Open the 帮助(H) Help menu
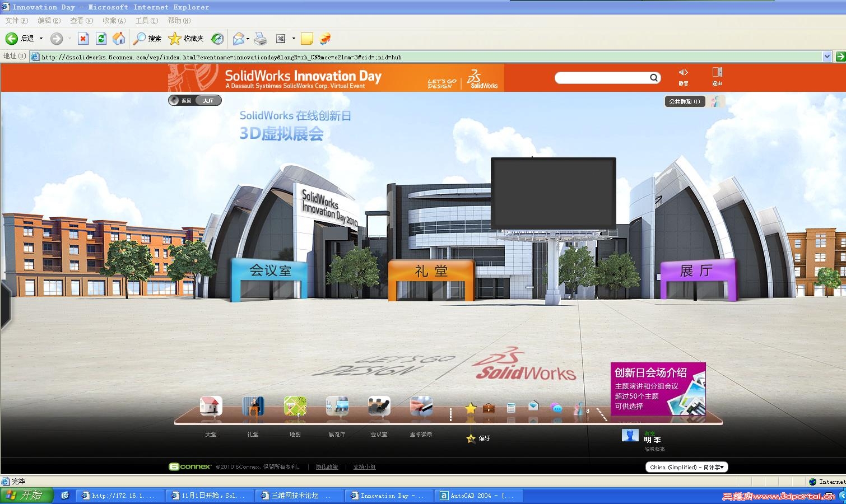Image resolution: width=846 pixels, height=504 pixels. (179, 21)
